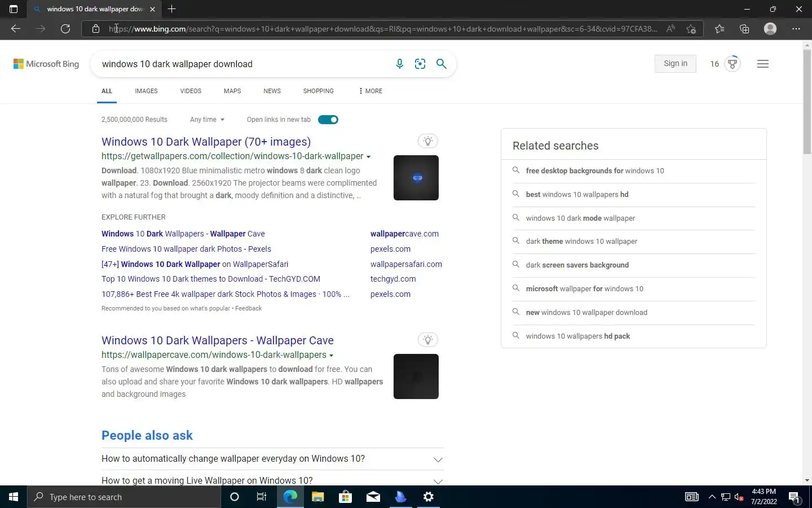Image resolution: width=812 pixels, height=508 pixels.
Task: Click the Sign in button
Action: [676, 64]
